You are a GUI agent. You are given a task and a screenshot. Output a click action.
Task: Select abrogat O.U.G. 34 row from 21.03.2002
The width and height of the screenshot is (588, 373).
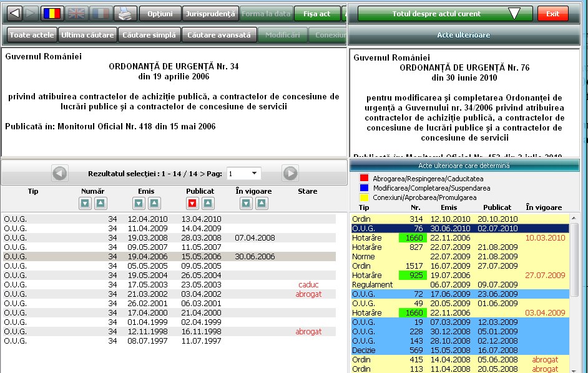coord(170,294)
